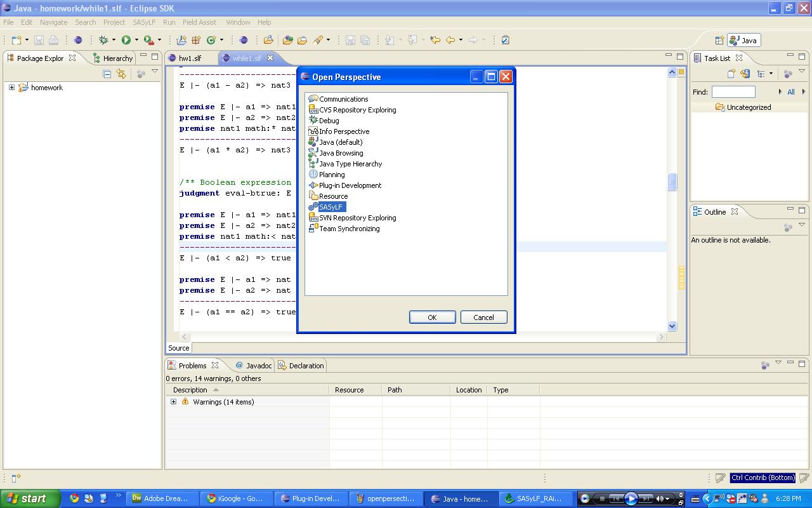
Task: Select SASyLF in the perspective list
Action: (x=331, y=207)
